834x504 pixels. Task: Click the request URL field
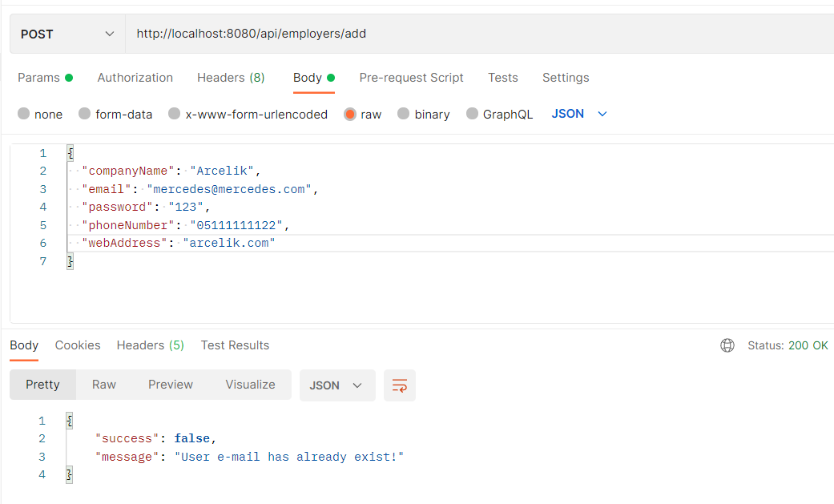pyautogui.click(x=320, y=34)
